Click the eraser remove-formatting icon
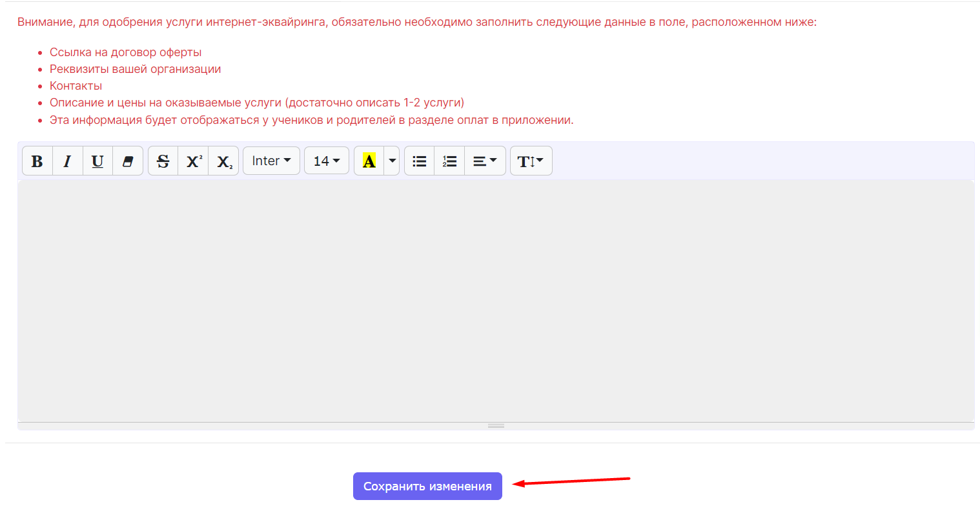 click(128, 161)
